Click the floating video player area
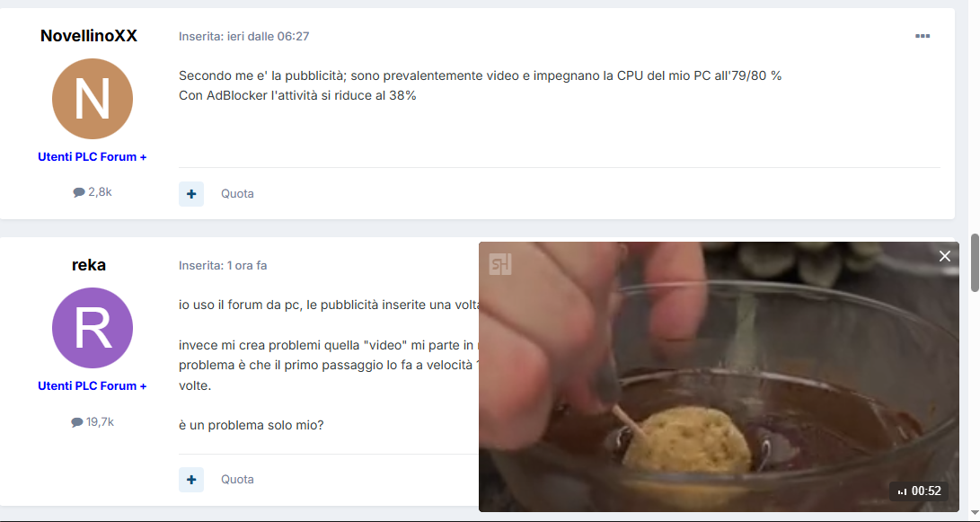The image size is (980, 522). (x=719, y=377)
